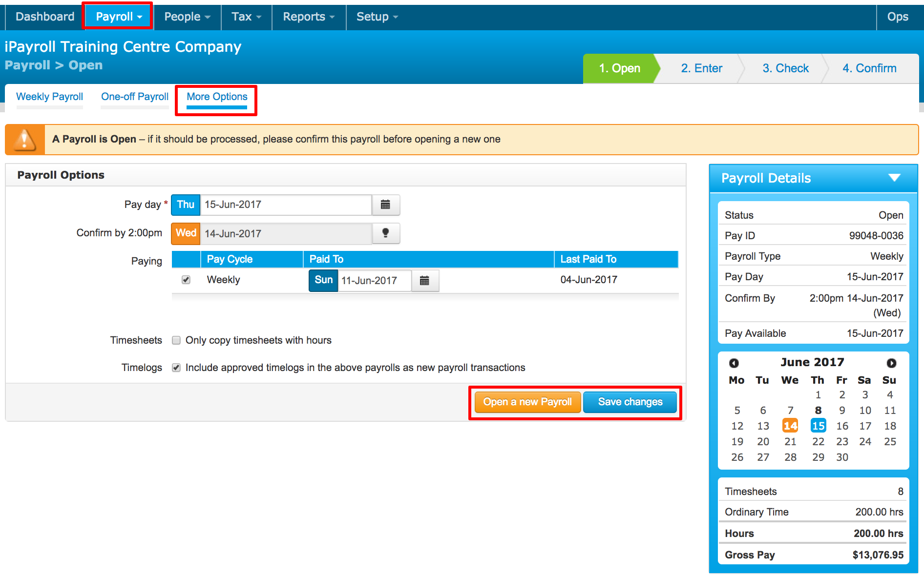
Task: Click the Save changes button
Action: point(630,402)
